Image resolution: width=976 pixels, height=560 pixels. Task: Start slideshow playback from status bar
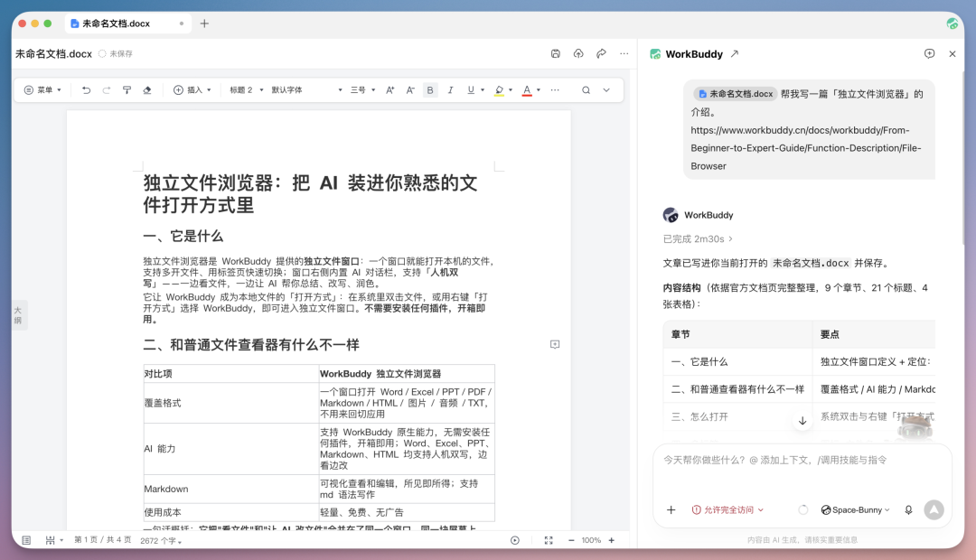click(515, 540)
